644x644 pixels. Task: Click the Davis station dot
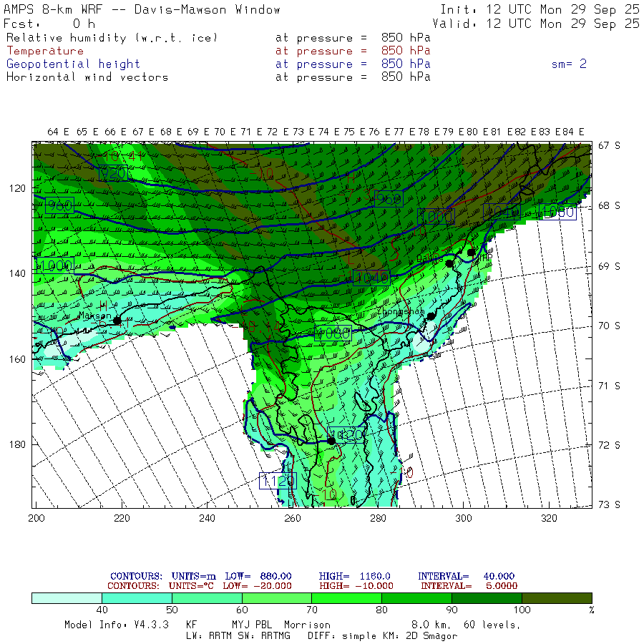[450, 263]
